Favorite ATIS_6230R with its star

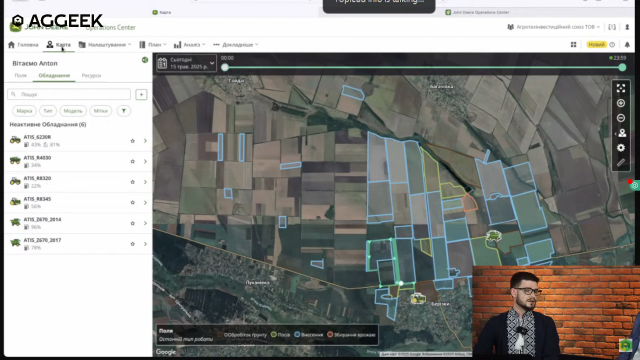click(x=132, y=141)
